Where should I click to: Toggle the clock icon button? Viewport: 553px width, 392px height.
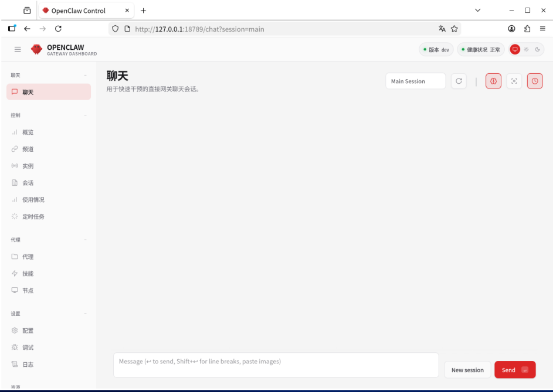point(535,81)
